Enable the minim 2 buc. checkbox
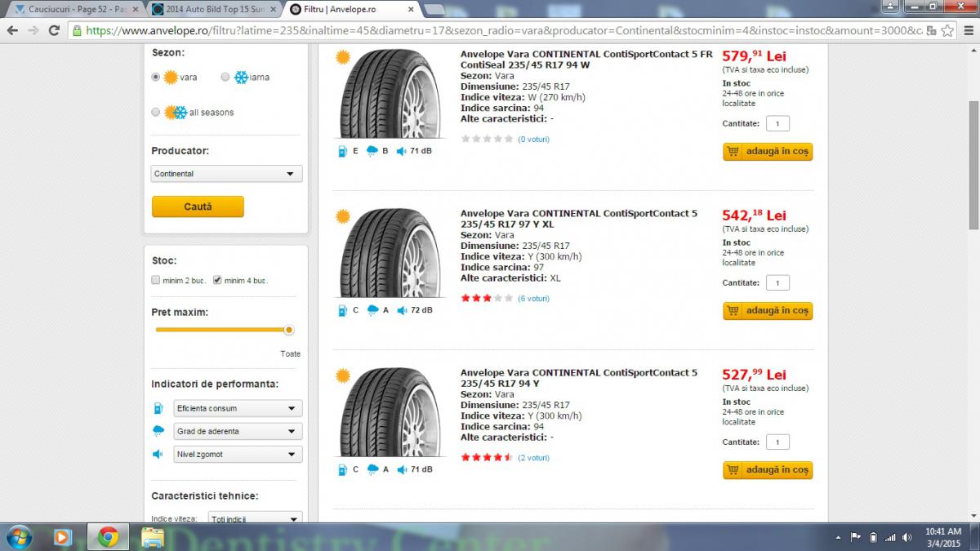This screenshot has height=551, width=980. tap(155, 280)
